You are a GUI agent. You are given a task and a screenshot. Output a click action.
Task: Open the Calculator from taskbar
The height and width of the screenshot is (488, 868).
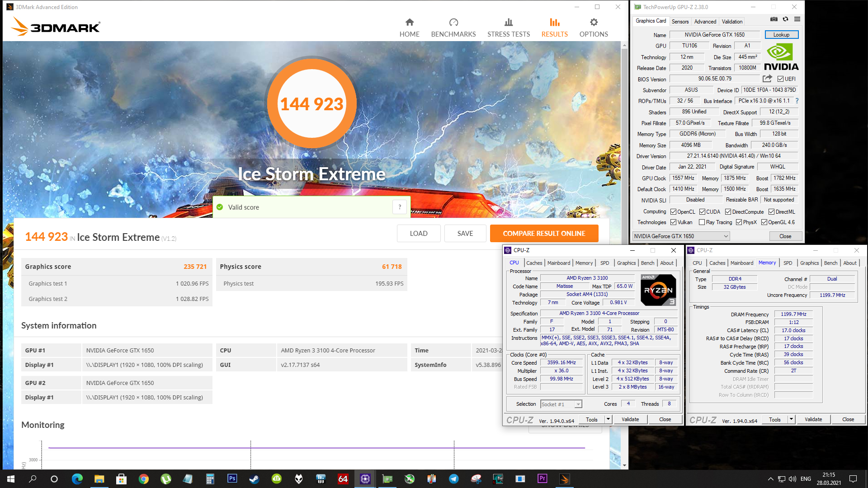point(210,479)
